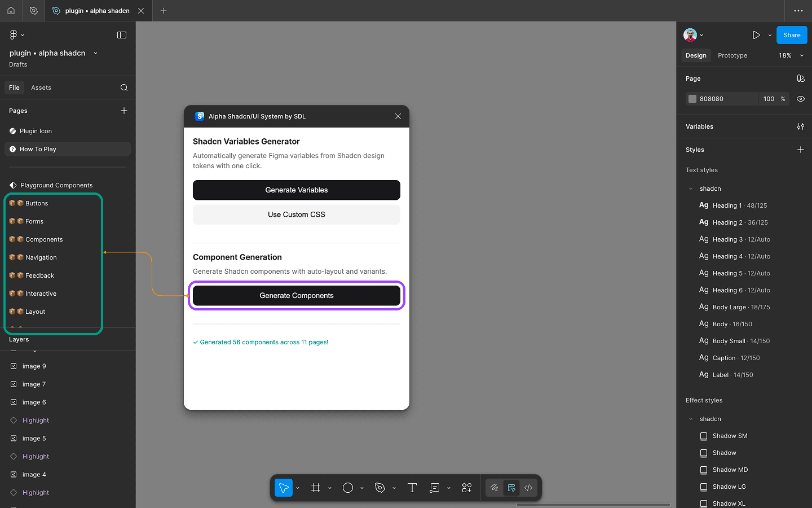The height and width of the screenshot is (508, 812).
Task: Select the Ellipse shape tool
Action: [349, 488]
